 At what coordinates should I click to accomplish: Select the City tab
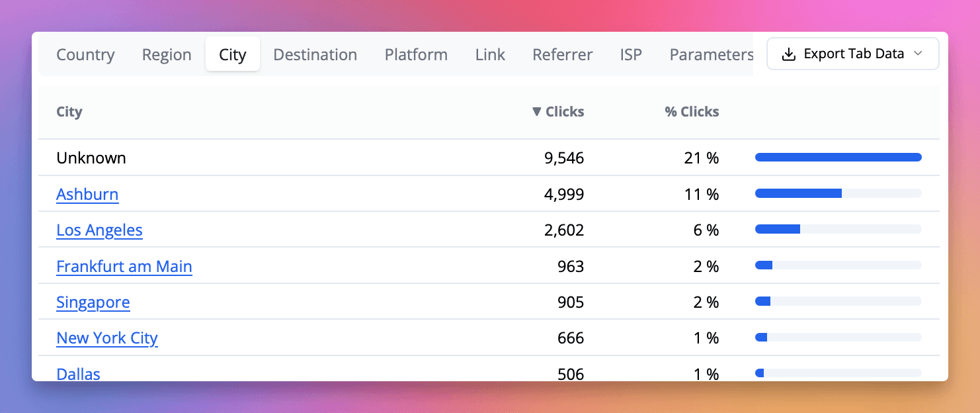click(233, 54)
